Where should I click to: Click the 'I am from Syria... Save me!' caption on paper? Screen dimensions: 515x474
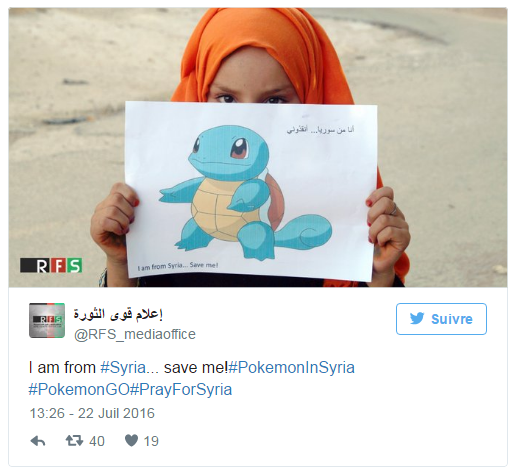point(178,266)
